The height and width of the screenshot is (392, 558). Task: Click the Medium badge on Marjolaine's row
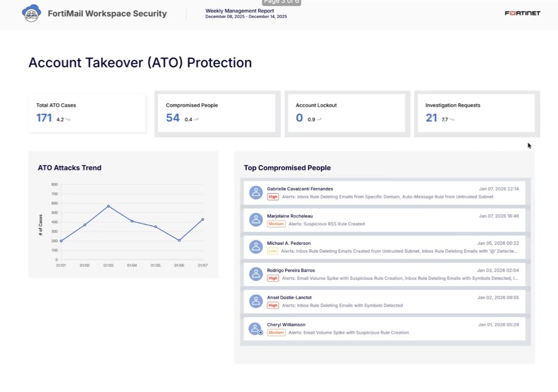coord(276,224)
